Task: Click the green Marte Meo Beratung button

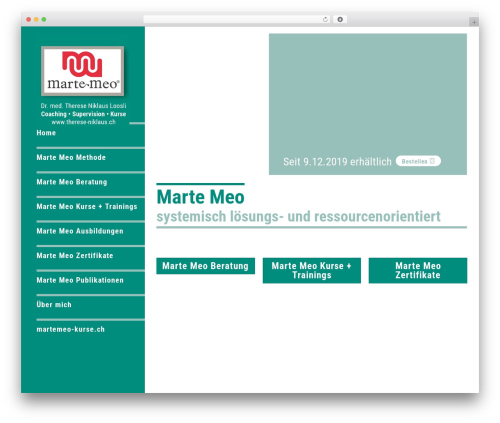Action: [x=205, y=266]
